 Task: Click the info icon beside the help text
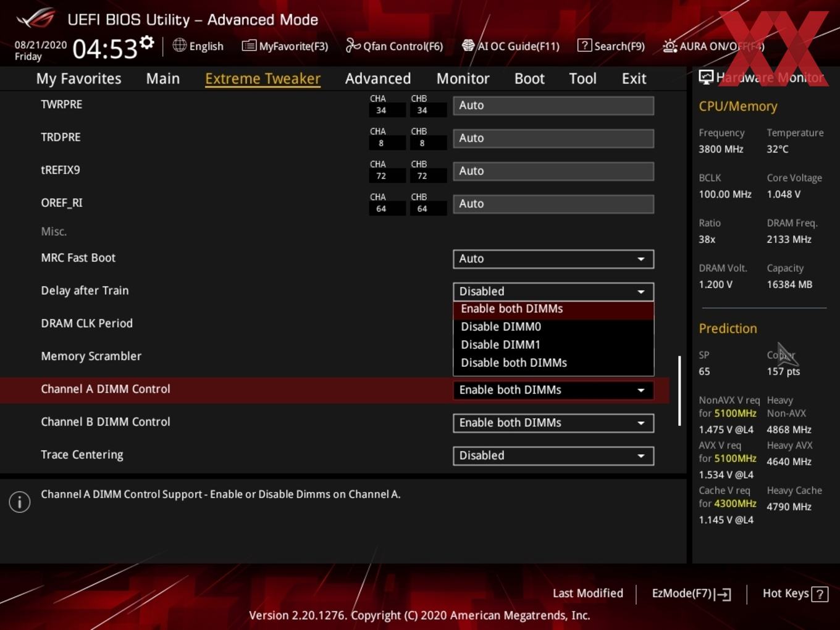(x=20, y=502)
